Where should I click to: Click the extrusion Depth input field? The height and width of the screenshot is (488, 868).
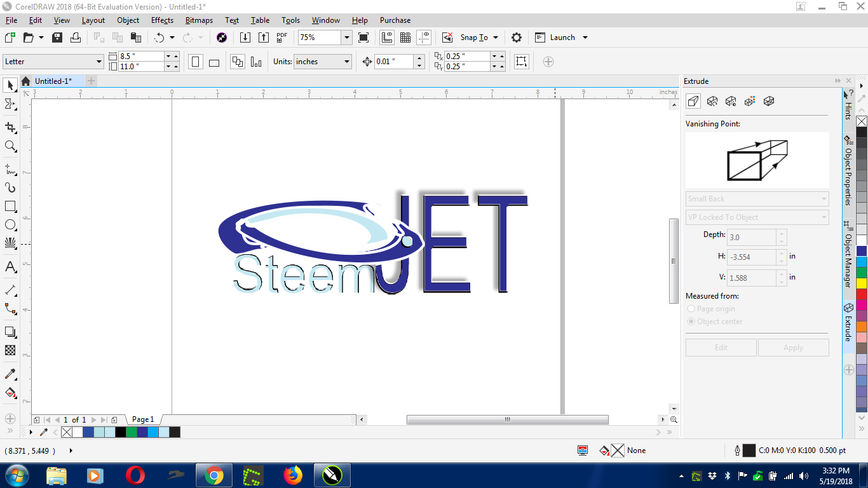751,238
